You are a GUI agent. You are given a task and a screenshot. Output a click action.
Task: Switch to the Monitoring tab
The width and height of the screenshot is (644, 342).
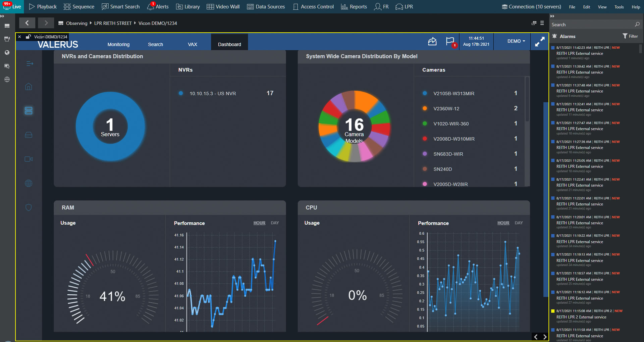pyautogui.click(x=118, y=44)
